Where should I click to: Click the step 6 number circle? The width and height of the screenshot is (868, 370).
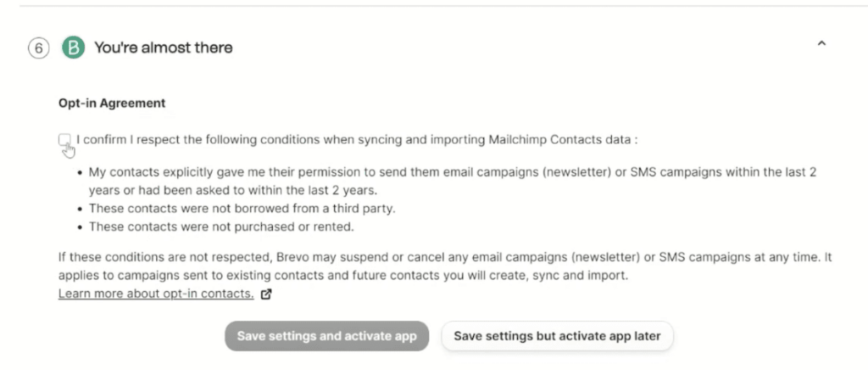tap(39, 48)
